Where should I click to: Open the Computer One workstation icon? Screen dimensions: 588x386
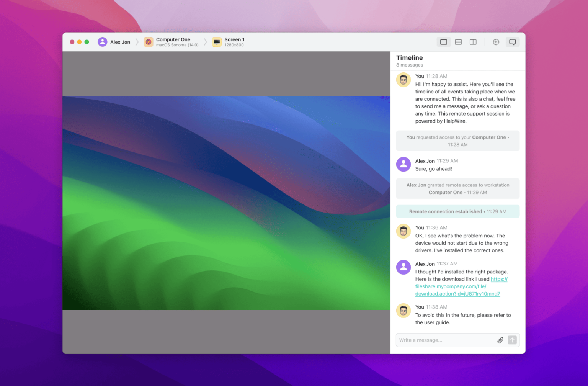point(149,42)
